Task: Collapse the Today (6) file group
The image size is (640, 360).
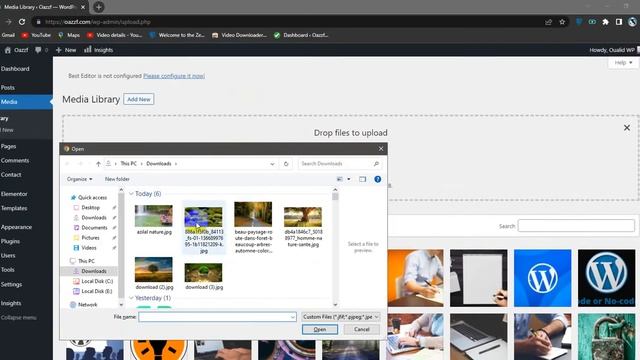Action: point(131,194)
